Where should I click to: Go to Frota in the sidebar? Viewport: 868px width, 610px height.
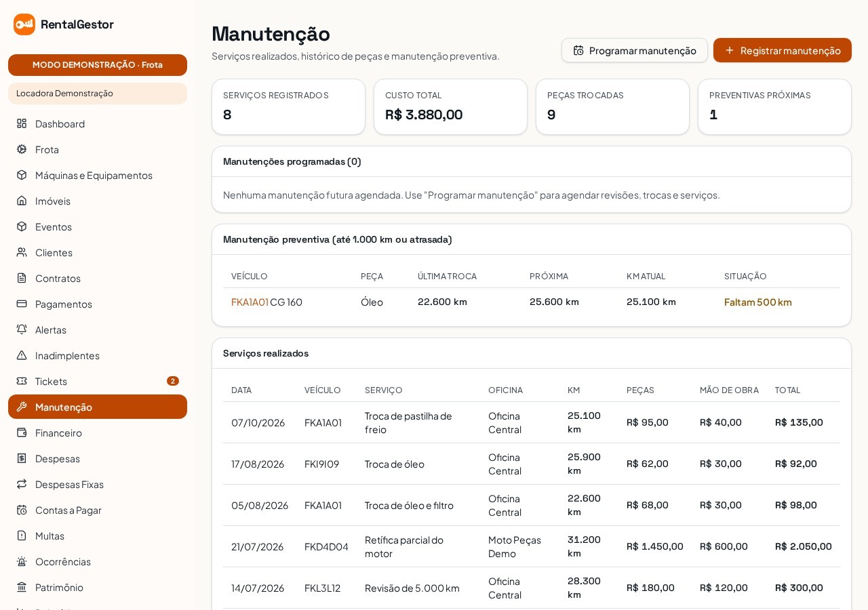tap(98, 149)
